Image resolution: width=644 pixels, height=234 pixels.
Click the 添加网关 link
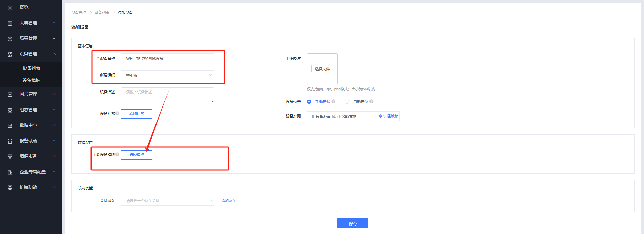(228, 201)
